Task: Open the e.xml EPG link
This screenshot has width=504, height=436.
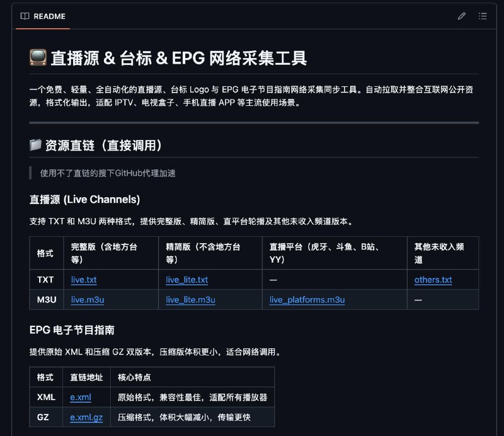Action: [81, 397]
